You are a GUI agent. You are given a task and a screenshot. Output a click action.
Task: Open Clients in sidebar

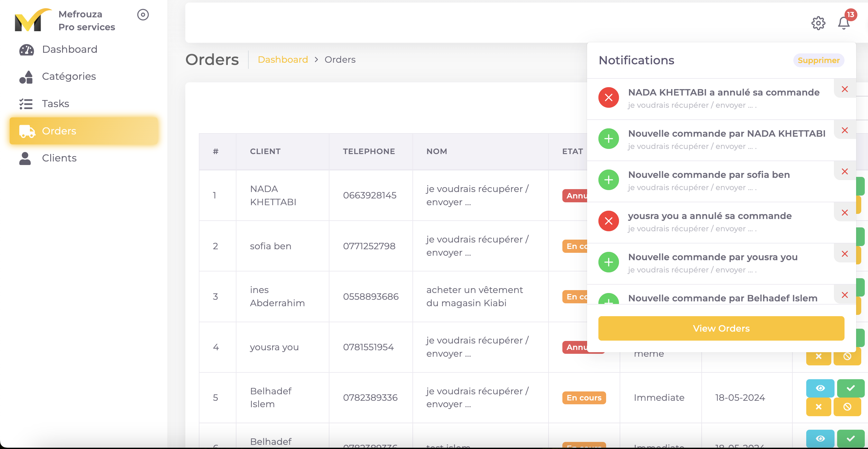[x=59, y=158]
